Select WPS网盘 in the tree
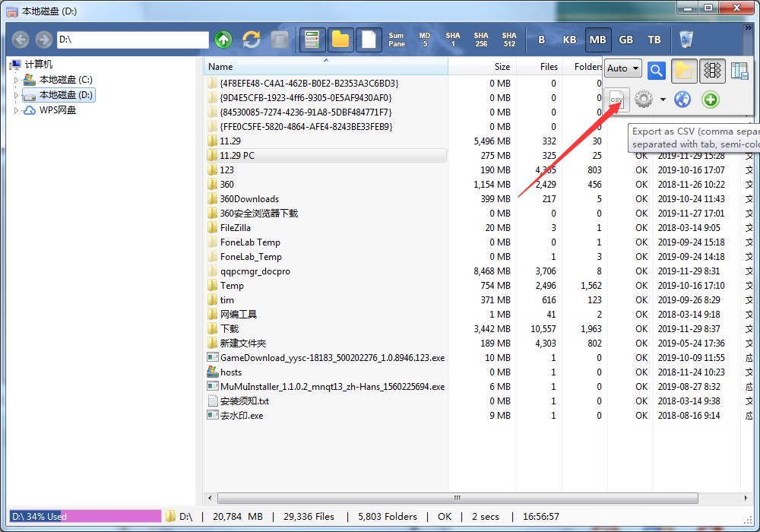 click(57, 110)
